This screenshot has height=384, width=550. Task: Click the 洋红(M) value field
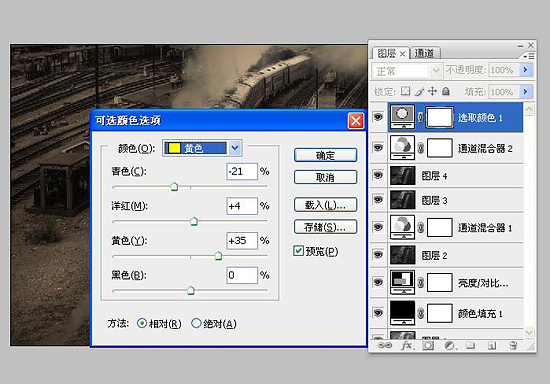(x=242, y=206)
